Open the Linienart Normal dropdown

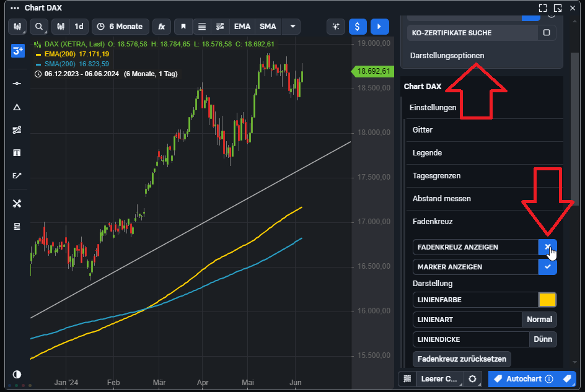[x=539, y=320]
